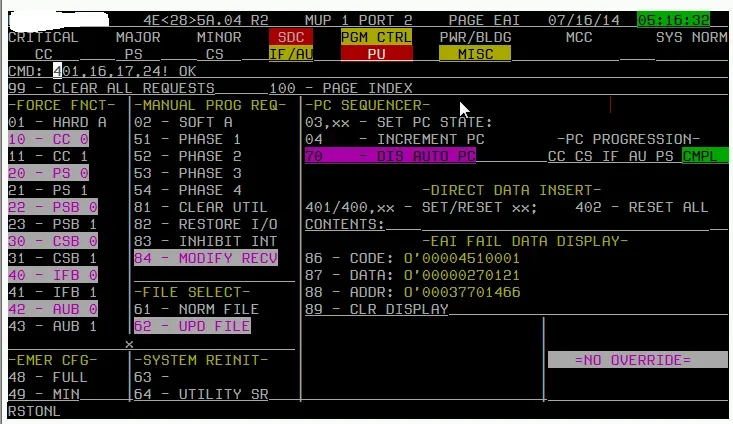Click highlighted '30 - CSB 0' entry
733x424 pixels.
53,241
